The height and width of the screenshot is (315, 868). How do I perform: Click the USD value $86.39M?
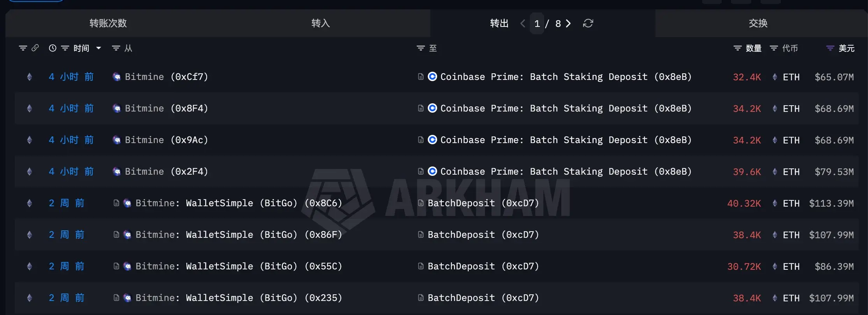click(835, 267)
